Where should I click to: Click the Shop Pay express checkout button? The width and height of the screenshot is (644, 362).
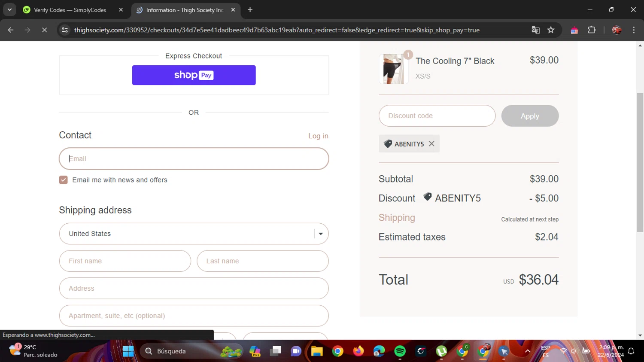coord(194,75)
